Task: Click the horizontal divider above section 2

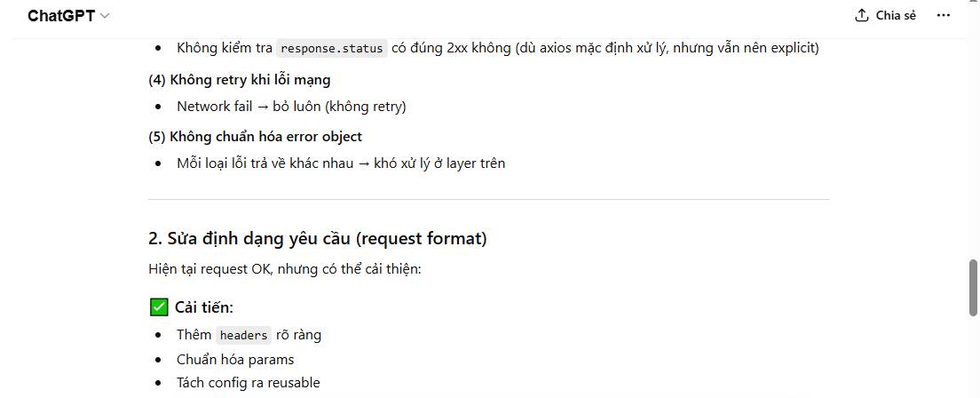Action: pos(488,199)
